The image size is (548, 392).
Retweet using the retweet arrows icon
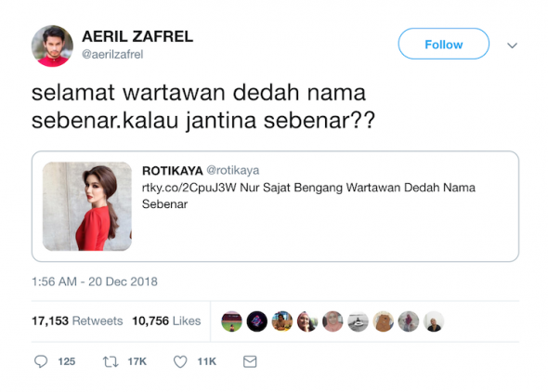[x=111, y=361]
